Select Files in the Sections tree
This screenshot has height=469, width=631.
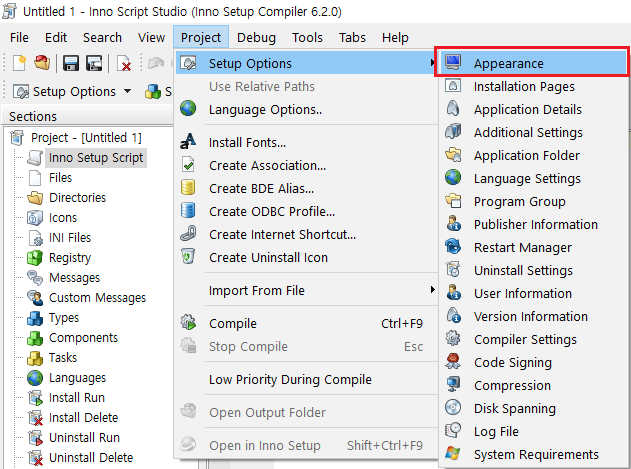(60, 178)
